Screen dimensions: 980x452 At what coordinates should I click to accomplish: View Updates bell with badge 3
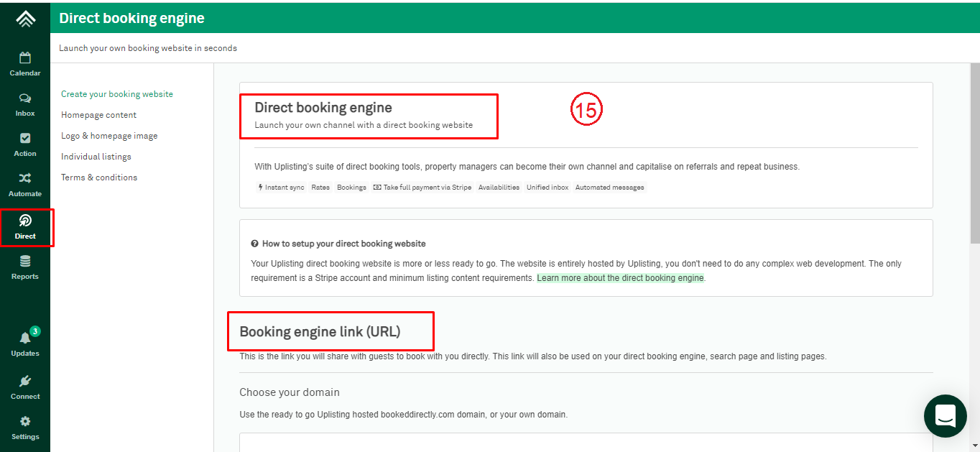tap(25, 338)
